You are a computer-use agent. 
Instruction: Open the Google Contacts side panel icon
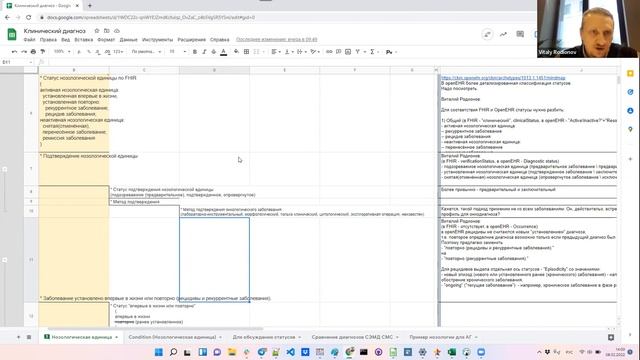[x=630, y=111]
